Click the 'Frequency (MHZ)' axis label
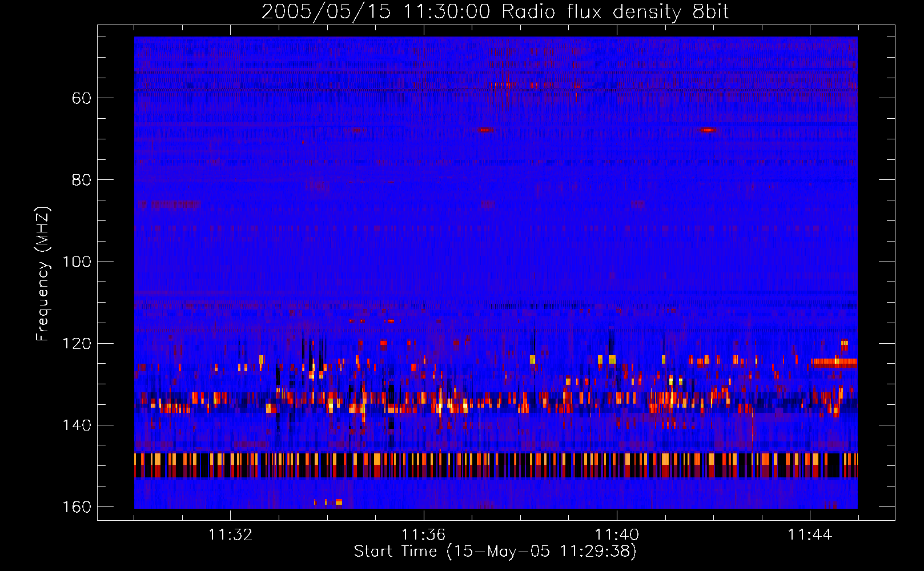Image resolution: width=924 pixels, height=571 pixels. pos(43,274)
